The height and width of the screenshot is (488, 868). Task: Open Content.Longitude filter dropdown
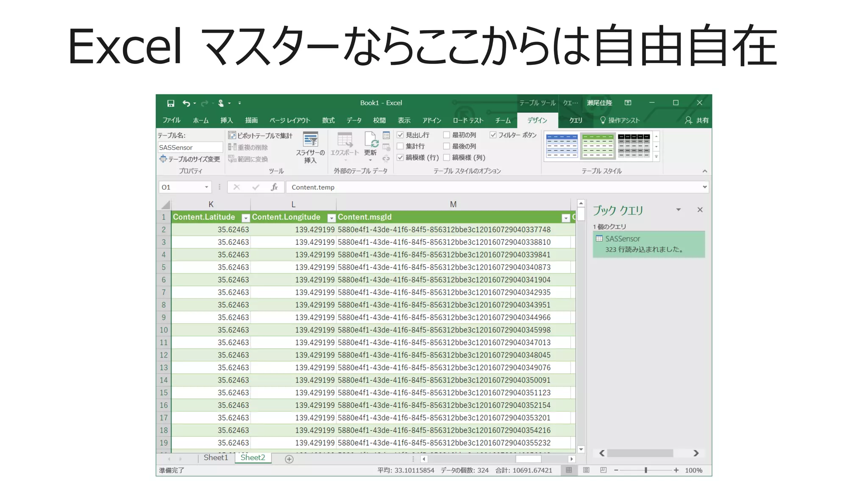(x=331, y=218)
